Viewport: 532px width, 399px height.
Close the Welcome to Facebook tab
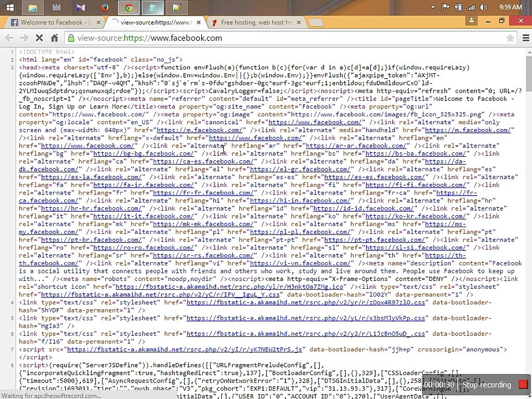point(99,22)
